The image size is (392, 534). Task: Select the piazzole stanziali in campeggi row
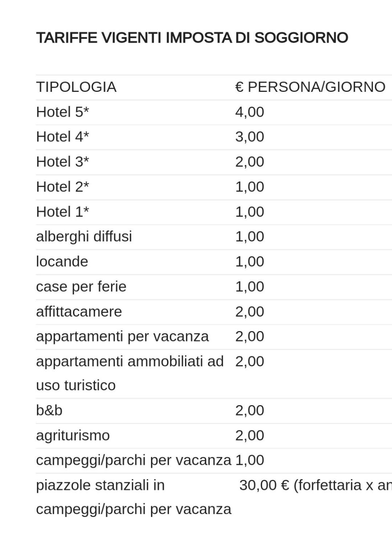(x=214, y=497)
